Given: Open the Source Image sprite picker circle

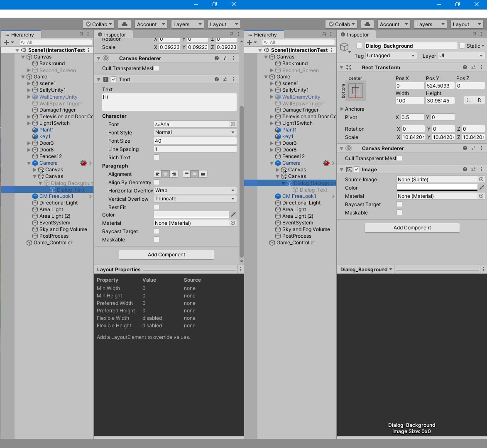Looking at the screenshot, I should 481,179.
